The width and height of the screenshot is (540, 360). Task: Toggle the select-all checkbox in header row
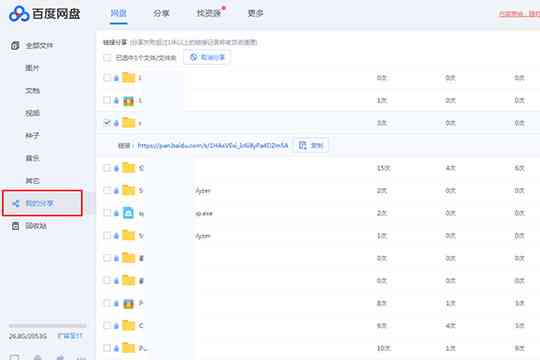pos(107,58)
